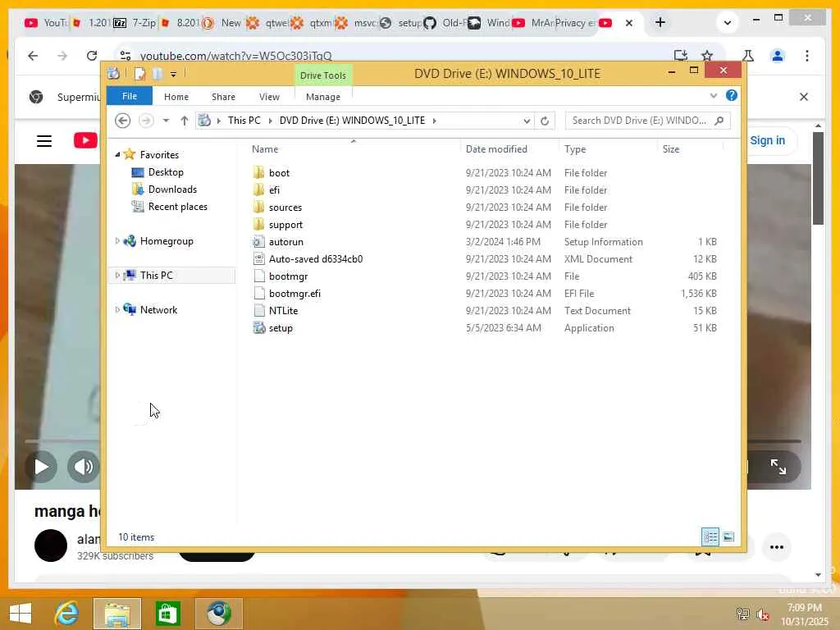Enter fullscreen on the YouTube player
This screenshot has height=630, width=840.
(778, 467)
